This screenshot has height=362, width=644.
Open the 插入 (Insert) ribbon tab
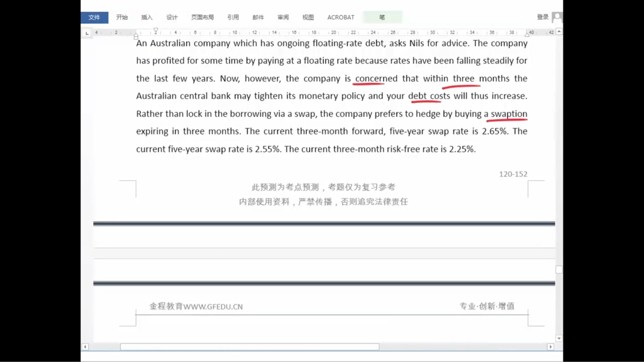(x=147, y=17)
